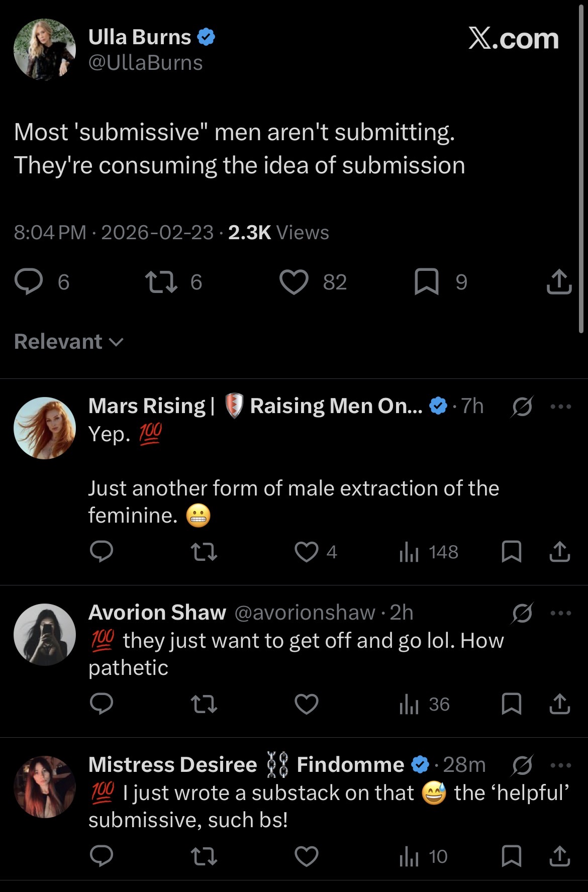
Task: Open @UllaBurns handle link
Action: (x=146, y=63)
